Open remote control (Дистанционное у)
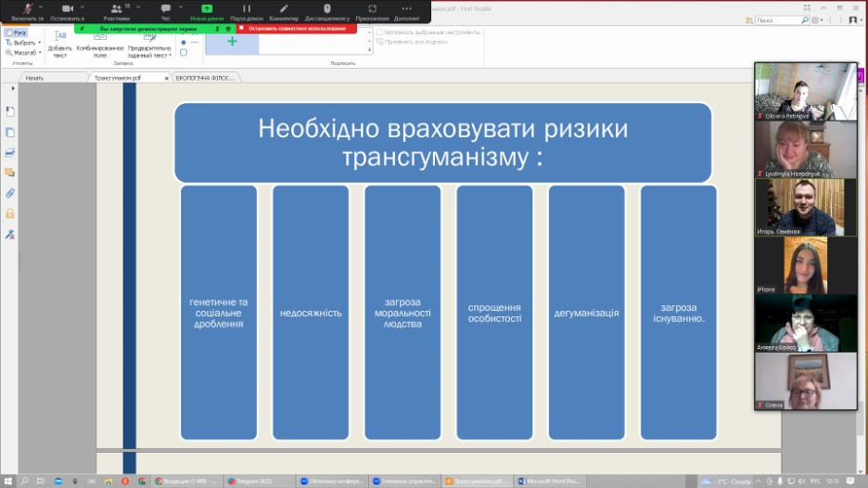Image resolution: width=868 pixels, height=488 pixels. 327,12
